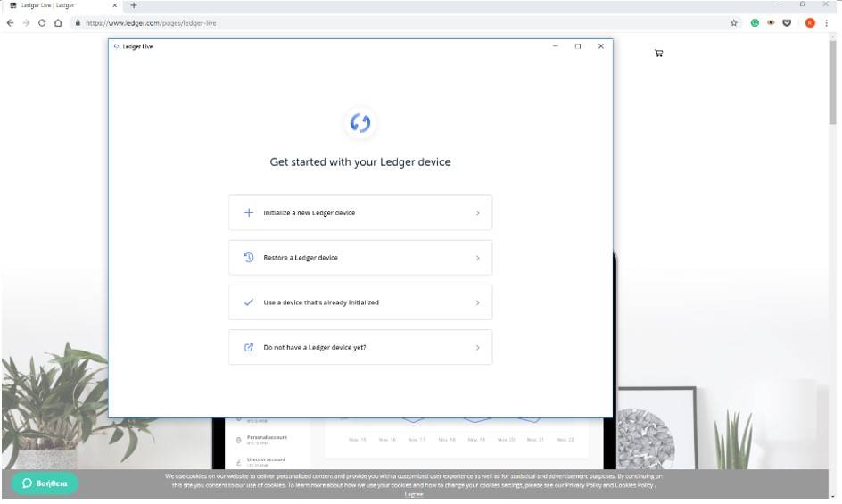Click the external link icon
The width and height of the screenshot is (842, 504).
click(249, 347)
